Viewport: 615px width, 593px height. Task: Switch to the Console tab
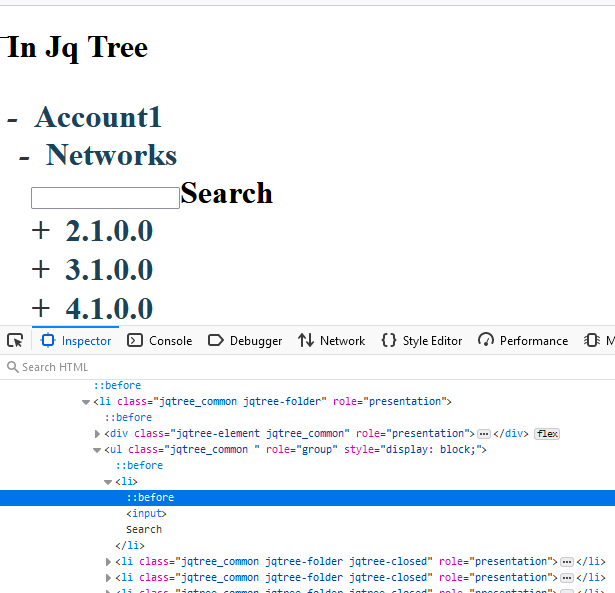(x=160, y=340)
